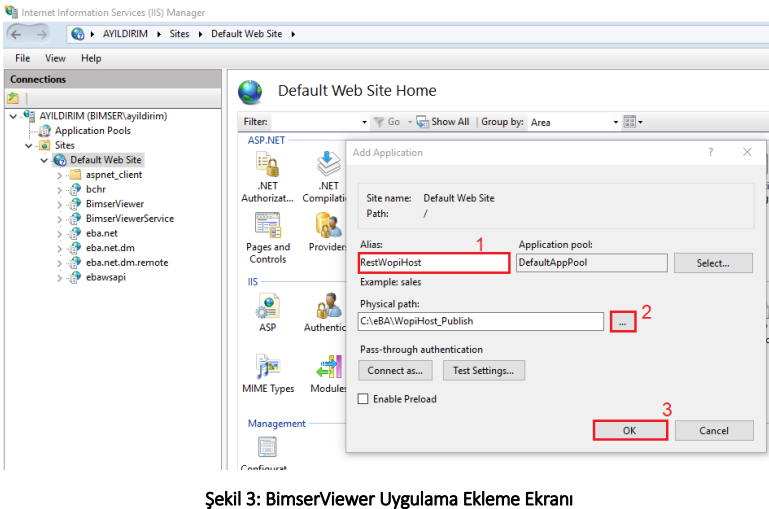The image size is (769, 509).
Task: Open the Group by Area dropdown
Action: tap(615, 122)
